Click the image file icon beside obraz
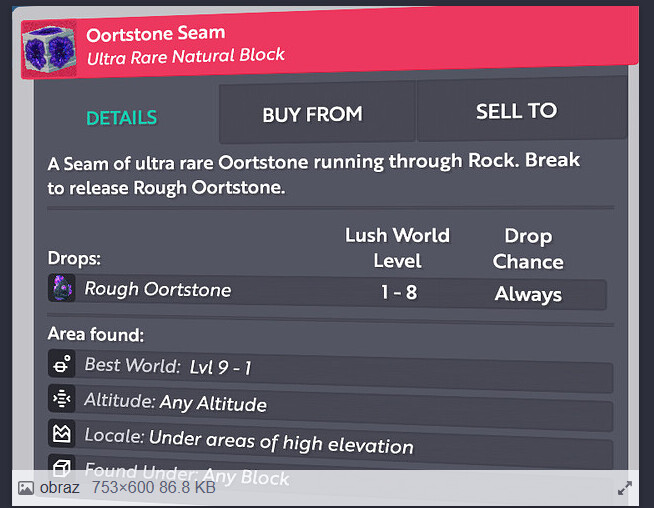Image resolution: width=654 pixels, height=508 pixels. pyautogui.click(x=26, y=488)
